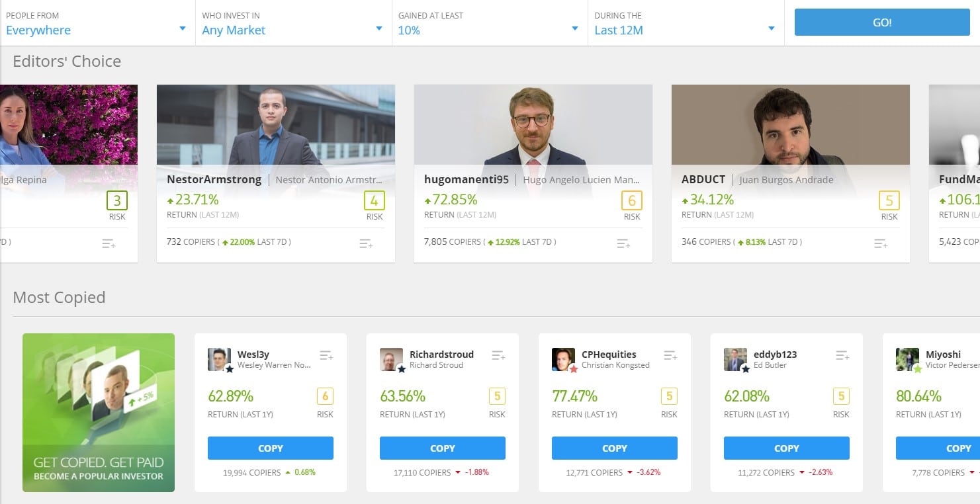Screen dimensions: 980x504
Task: Add Richardstroud to watchlist icon
Action: pos(498,356)
